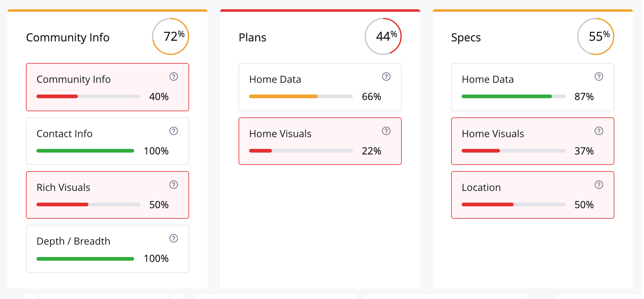
Task: Click help icon on Community Info card
Action: 174,77
